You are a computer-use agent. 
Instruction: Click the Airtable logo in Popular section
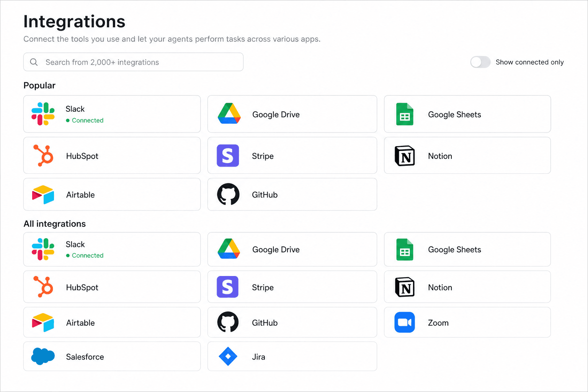(43, 194)
